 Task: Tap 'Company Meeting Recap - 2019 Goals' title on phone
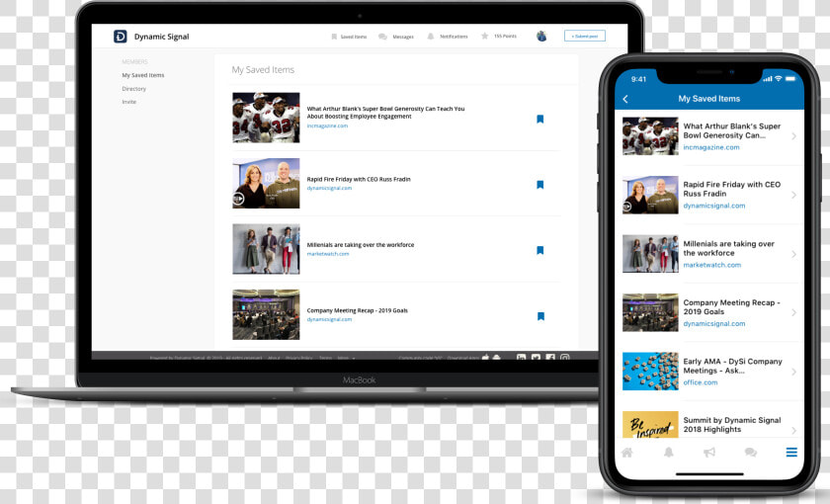tap(731, 307)
